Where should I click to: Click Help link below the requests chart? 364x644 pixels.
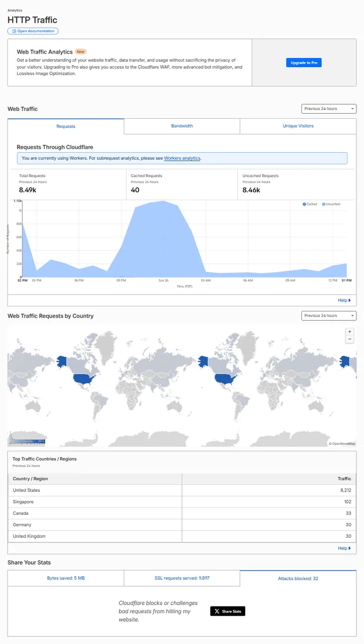(344, 300)
